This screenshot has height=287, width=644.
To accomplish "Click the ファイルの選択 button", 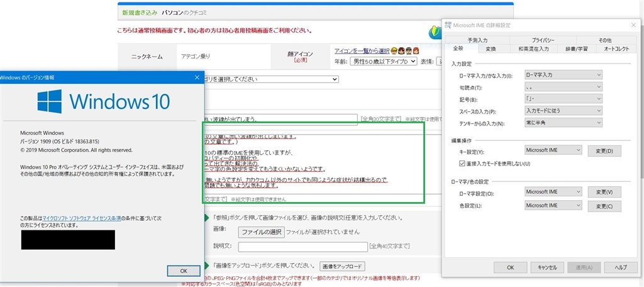I will pyautogui.click(x=261, y=232).
